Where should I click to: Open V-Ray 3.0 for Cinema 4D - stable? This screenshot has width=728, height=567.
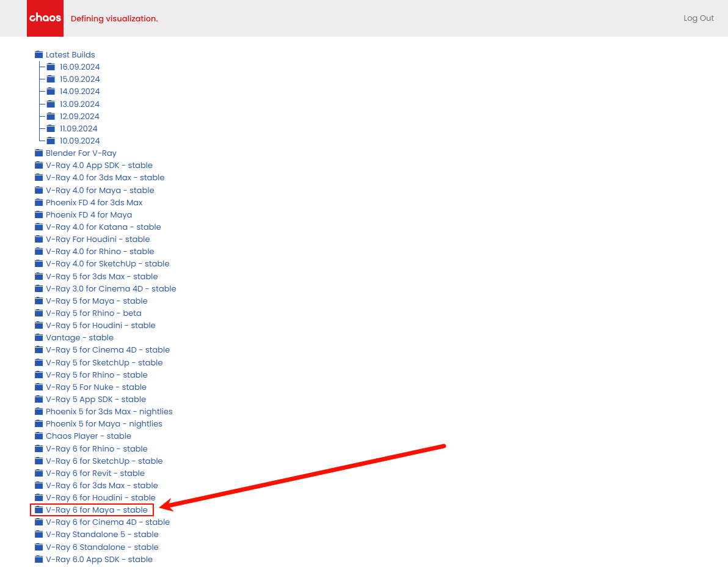click(x=111, y=288)
